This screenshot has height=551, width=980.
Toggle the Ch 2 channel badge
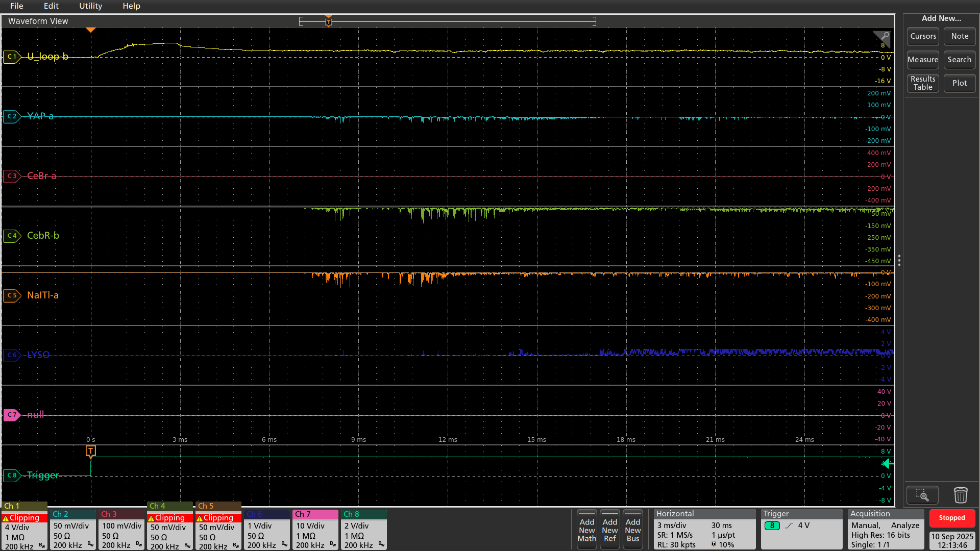[72, 530]
